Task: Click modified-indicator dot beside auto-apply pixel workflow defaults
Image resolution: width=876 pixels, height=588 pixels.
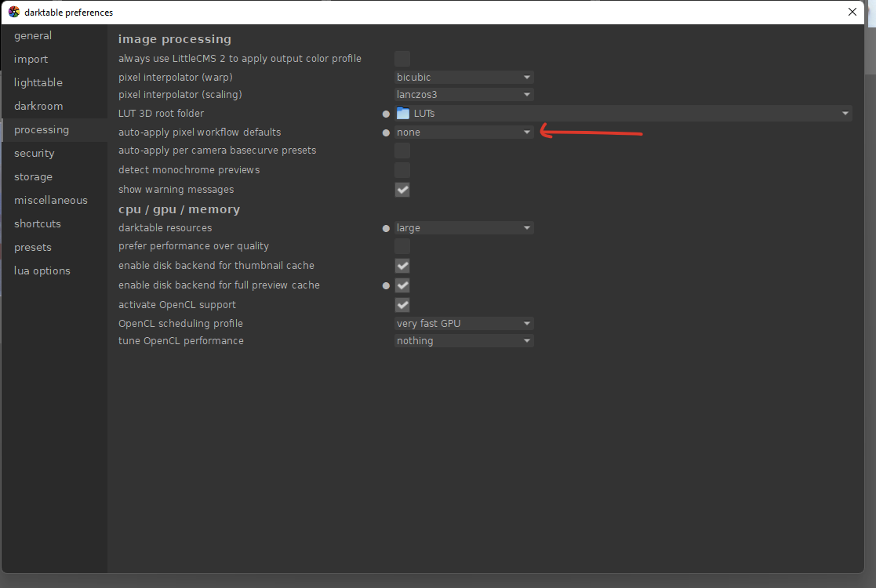Action: pos(386,133)
